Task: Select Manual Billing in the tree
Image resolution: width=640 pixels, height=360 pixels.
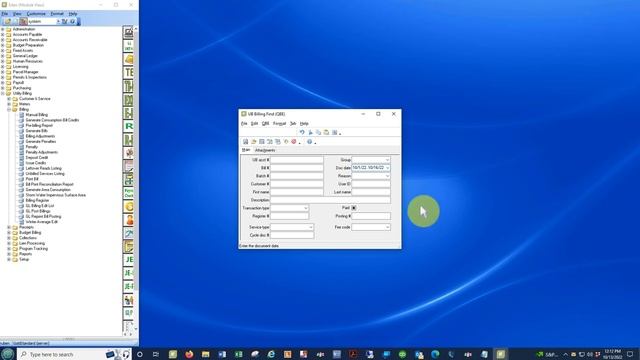Action: pyautogui.click(x=36, y=115)
